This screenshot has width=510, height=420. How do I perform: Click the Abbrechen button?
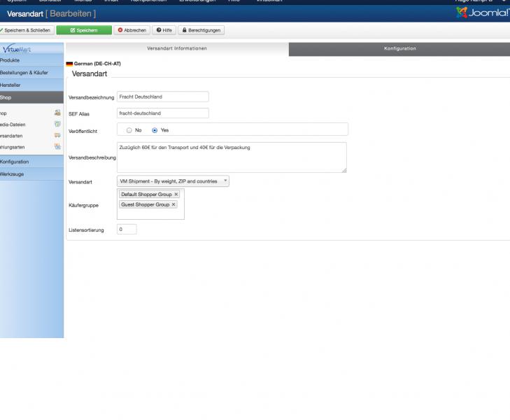132,30
